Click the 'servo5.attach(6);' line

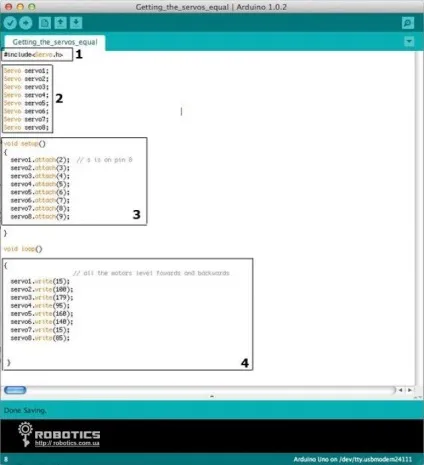pyautogui.click(x=40, y=192)
